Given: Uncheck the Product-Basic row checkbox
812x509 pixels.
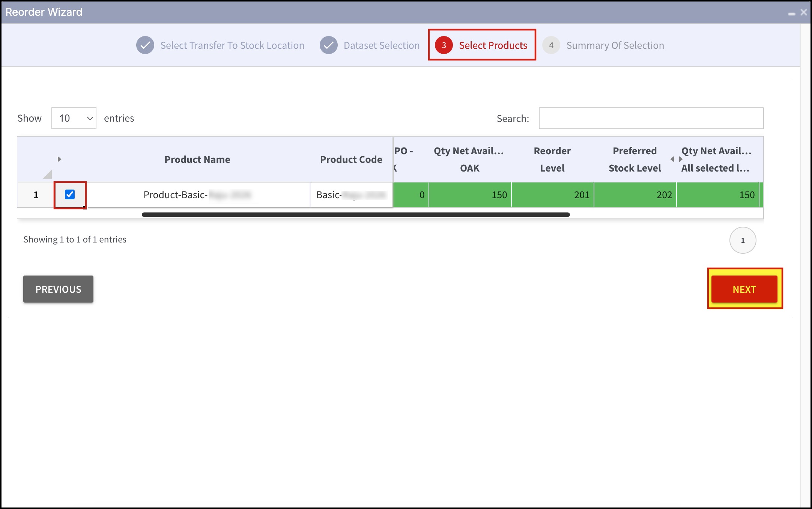Looking at the screenshot, I should pos(70,194).
